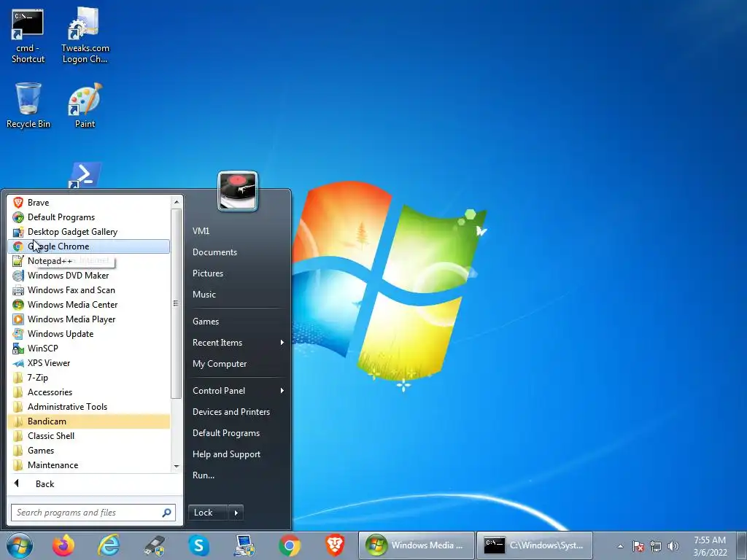Click the search magnifier icon

(x=166, y=513)
